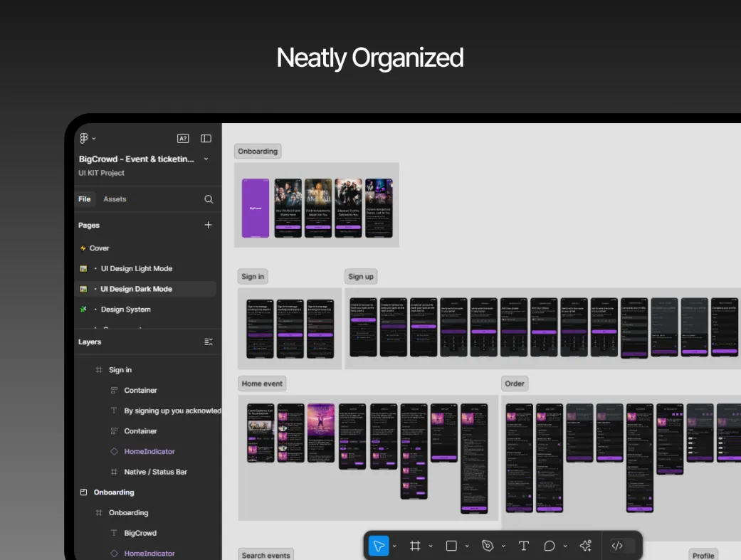Select the Frame tool

pos(415,546)
